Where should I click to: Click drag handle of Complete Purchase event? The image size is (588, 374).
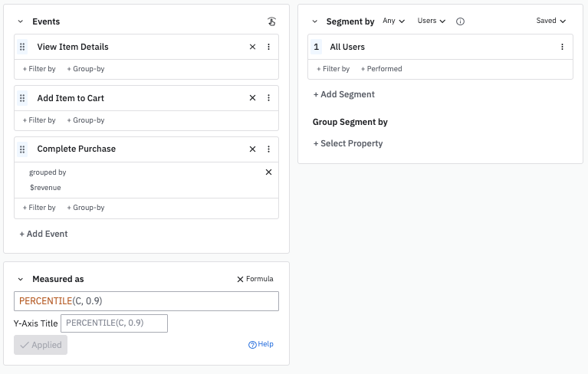(22, 149)
